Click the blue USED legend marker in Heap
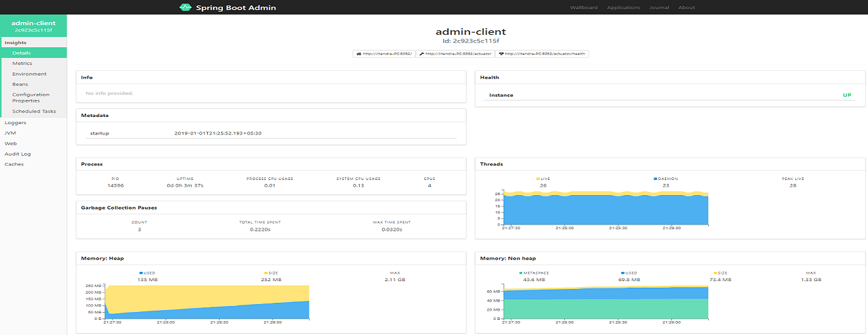This screenshot has width=868, height=335. [140, 273]
